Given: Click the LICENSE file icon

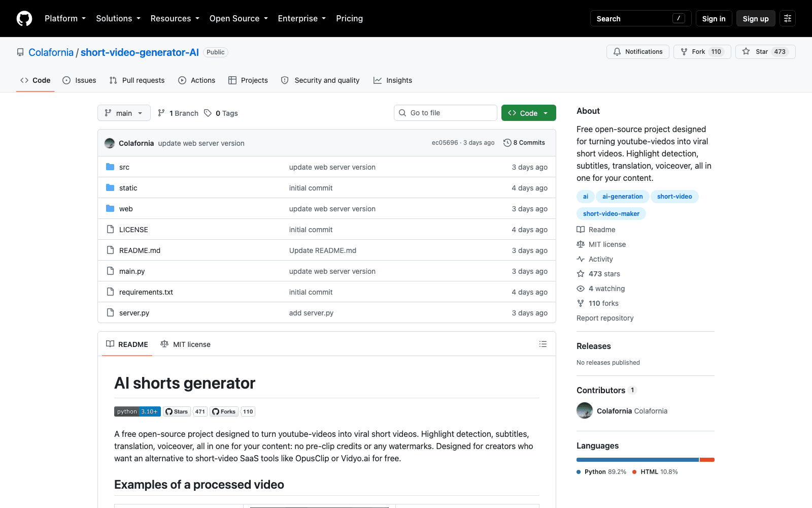Looking at the screenshot, I should (x=110, y=229).
